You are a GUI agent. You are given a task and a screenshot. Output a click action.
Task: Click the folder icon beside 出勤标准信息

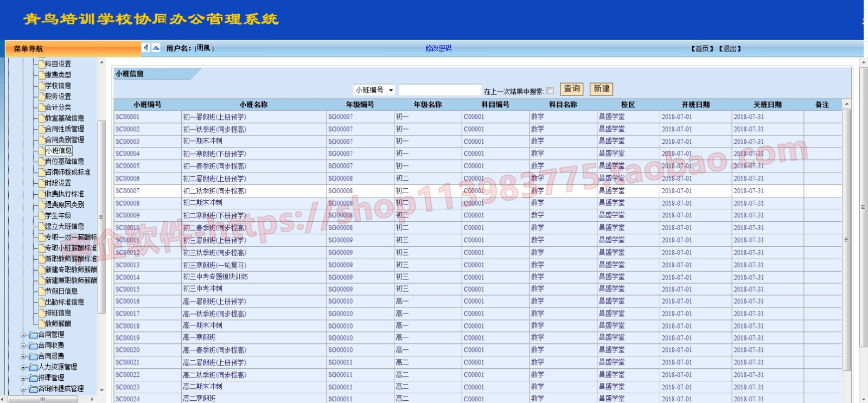(41, 302)
